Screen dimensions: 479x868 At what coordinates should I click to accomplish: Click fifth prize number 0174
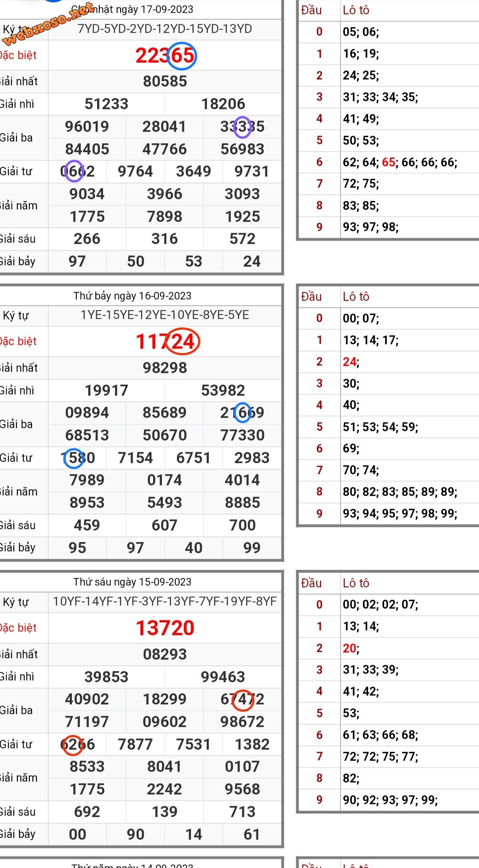165,480
